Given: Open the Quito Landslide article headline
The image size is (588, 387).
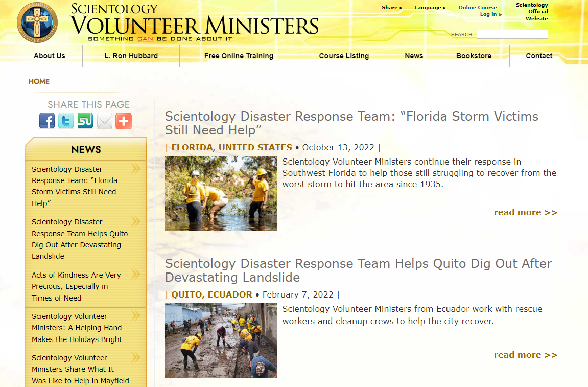Looking at the screenshot, I should coord(359,270).
